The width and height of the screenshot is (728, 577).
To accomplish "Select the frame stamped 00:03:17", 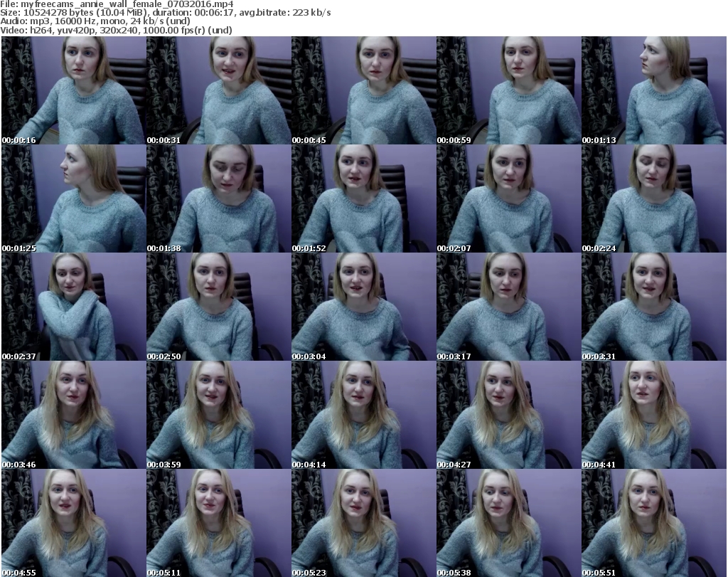I will (508, 307).
